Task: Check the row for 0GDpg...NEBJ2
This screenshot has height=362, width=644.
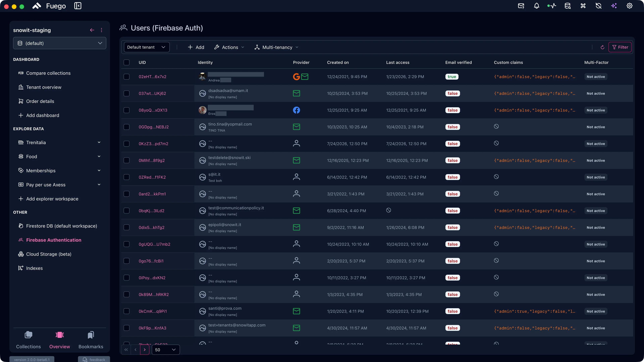Action: point(126,127)
